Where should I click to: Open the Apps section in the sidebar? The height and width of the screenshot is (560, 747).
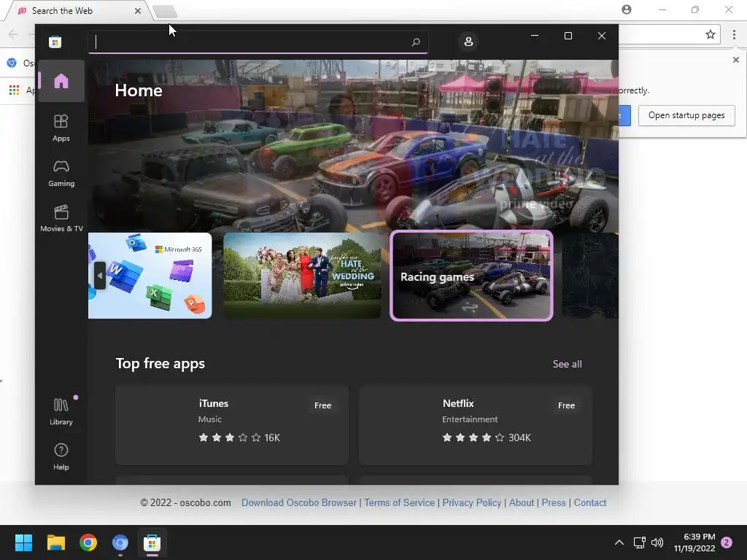(x=61, y=128)
